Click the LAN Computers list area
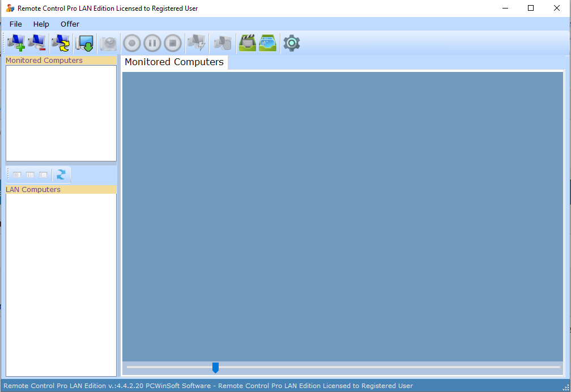The width and height of the screenshot is (571, 392). (x=61, y=285)
